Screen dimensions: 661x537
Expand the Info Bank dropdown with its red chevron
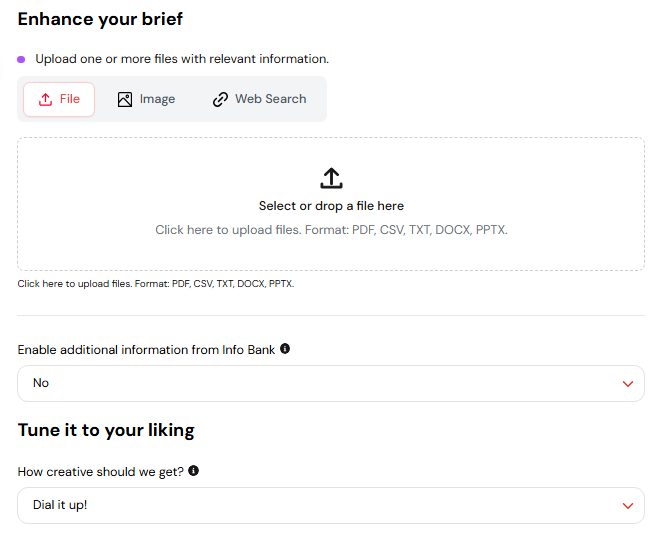click(x=628, y=384)
